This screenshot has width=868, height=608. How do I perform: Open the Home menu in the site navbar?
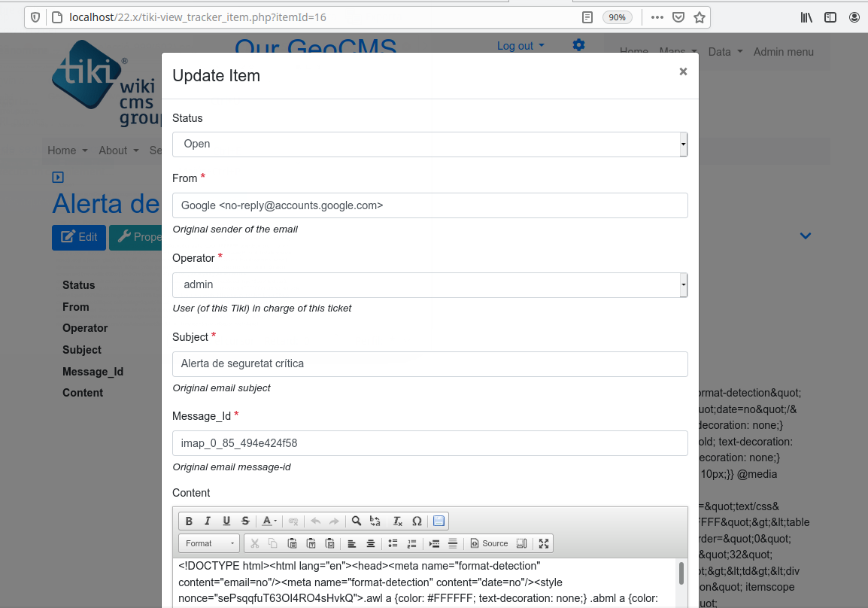tap(68, 150)
